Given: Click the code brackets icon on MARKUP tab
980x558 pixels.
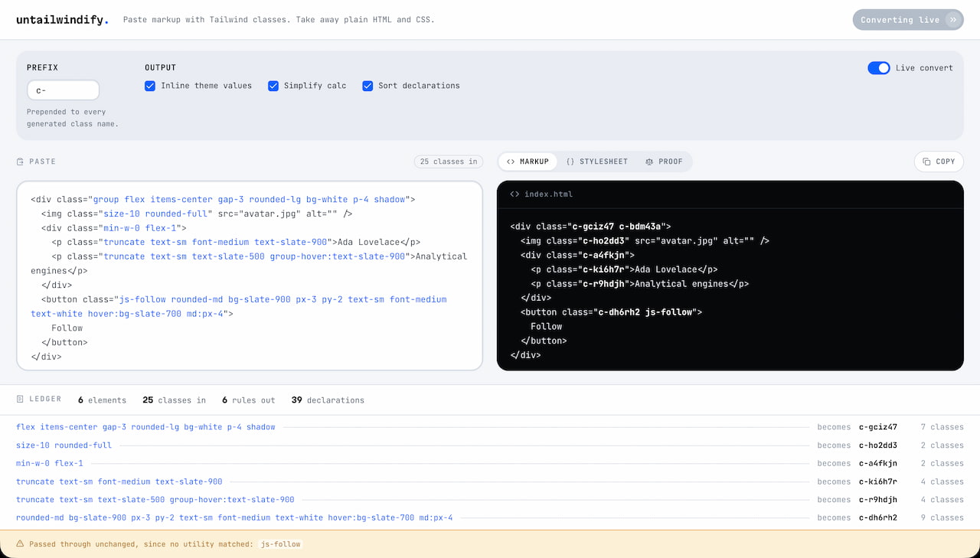Looking at the screenshot, I should tap(511, 162).
